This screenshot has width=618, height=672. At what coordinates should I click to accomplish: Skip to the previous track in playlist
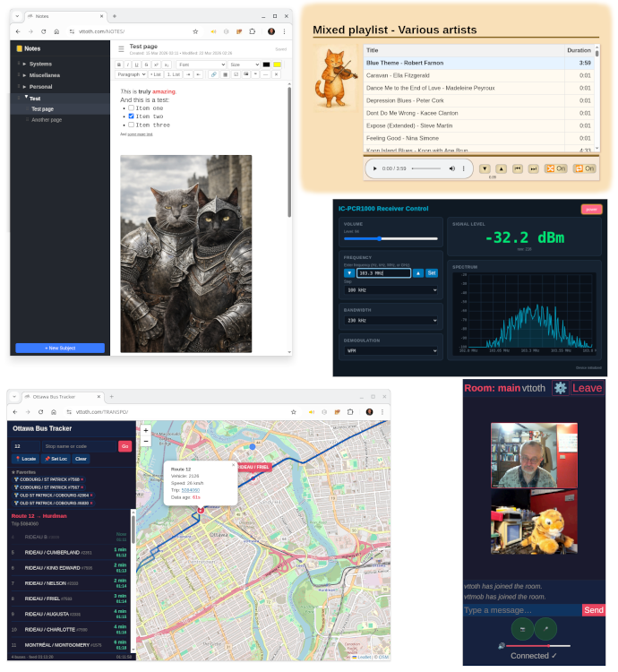(x=517, y=168)
